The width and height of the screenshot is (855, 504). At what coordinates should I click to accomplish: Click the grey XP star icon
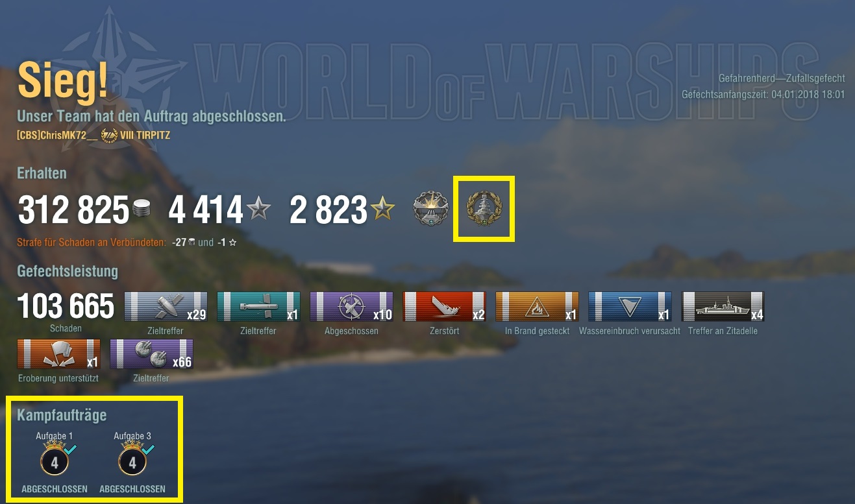[x=258, y=209]
